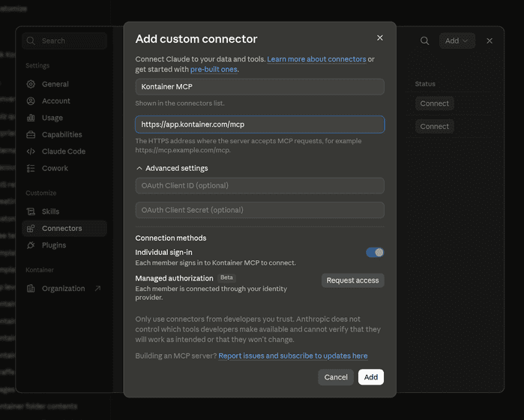Viewport: 524px width, 420px height.
Task: Open the pre-built ones link
Action: (x=214, y=69)
